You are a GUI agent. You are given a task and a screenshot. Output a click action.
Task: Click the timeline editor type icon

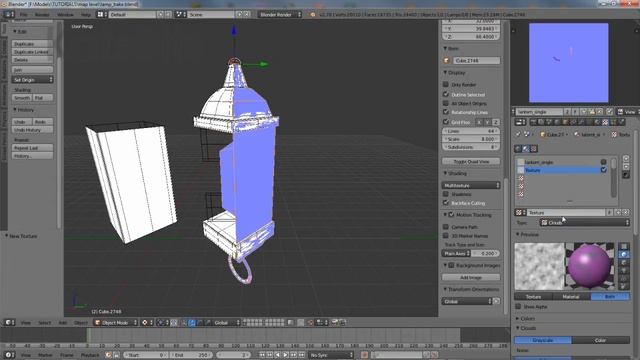[9, 355]
